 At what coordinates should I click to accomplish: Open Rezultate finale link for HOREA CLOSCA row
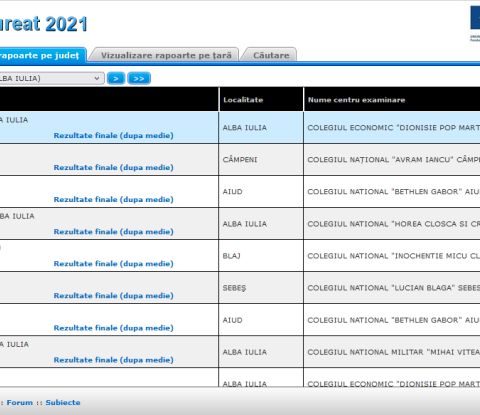pos(114,231)
